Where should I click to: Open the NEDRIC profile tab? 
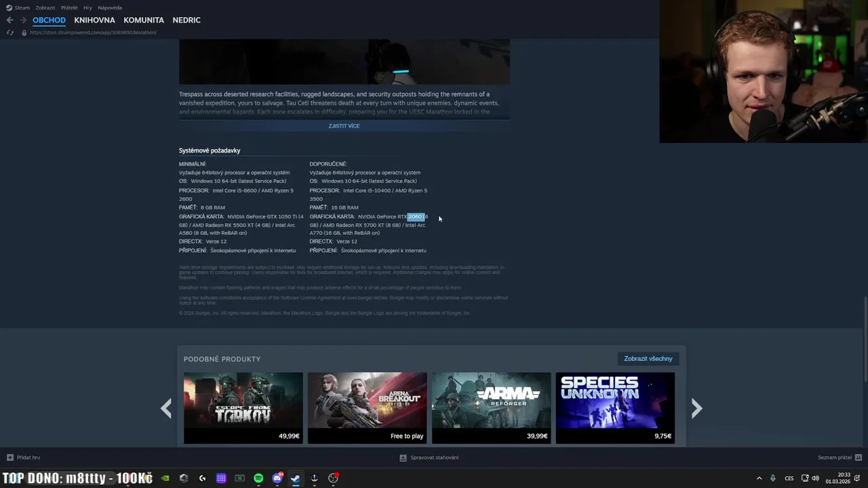[x=186, y=20]
